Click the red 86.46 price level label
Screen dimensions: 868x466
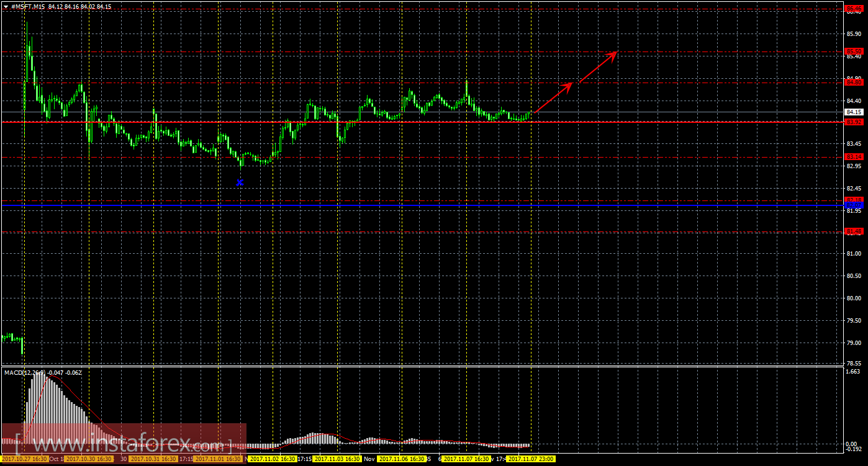click(854, 7)
